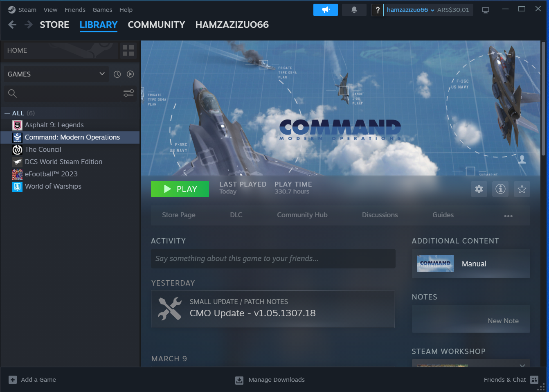Select the LIBRARY tab
This screenshot has height=392, width=549.
pyautogui.click(x=99, y=25)
